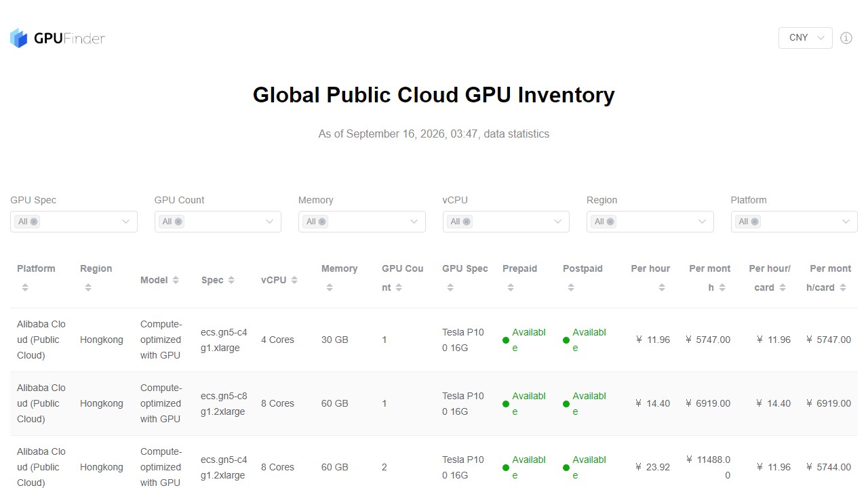Click the info icon beside currency selector
The height and width of the screenshot is (488, 868).
pos(846,38)
